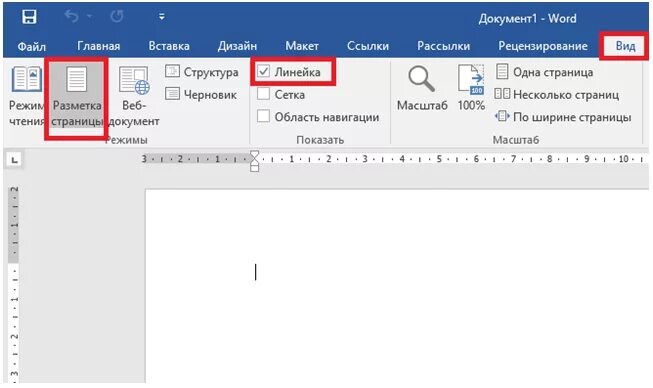Open the Рассылки tab
Screen dimensions: 653x388
(x=444, y=46)
